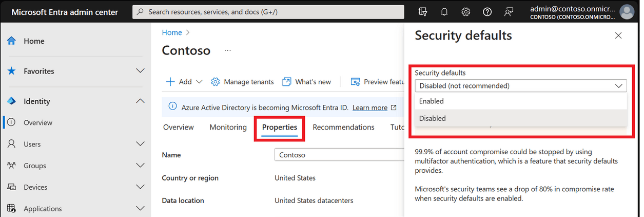Open the notifications bell icon

pyautogui.click(x=444, y=12)
